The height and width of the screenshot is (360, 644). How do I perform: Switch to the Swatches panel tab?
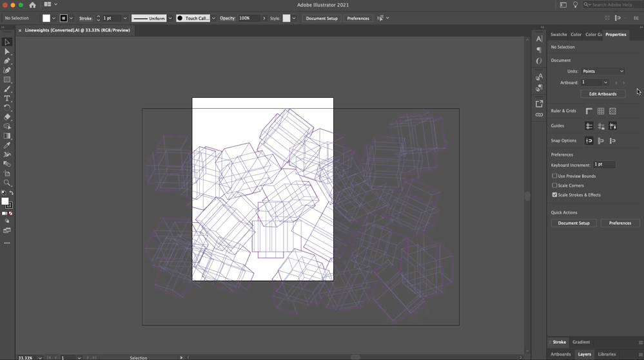(x=558, y=35)
